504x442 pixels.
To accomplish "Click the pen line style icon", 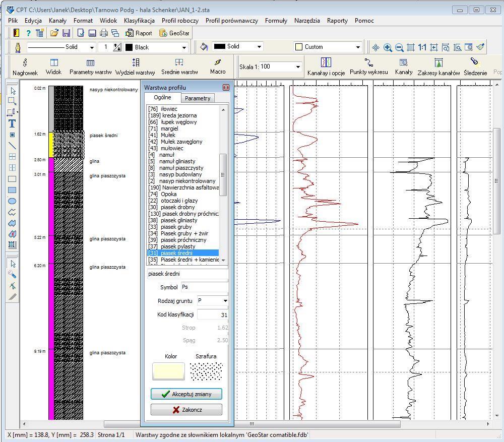I will [x=18, y=47].
